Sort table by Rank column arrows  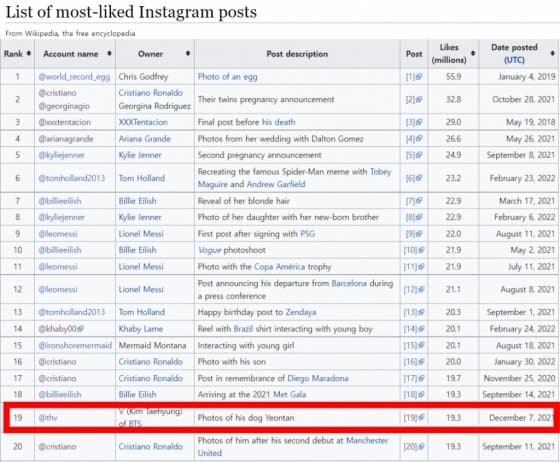[x=29, y=54]
